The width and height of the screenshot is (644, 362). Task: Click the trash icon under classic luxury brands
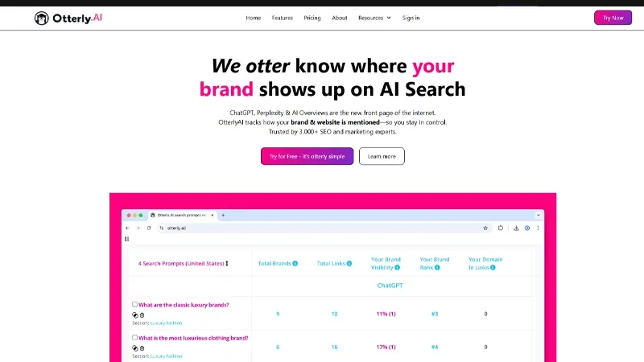click(142, 315)
